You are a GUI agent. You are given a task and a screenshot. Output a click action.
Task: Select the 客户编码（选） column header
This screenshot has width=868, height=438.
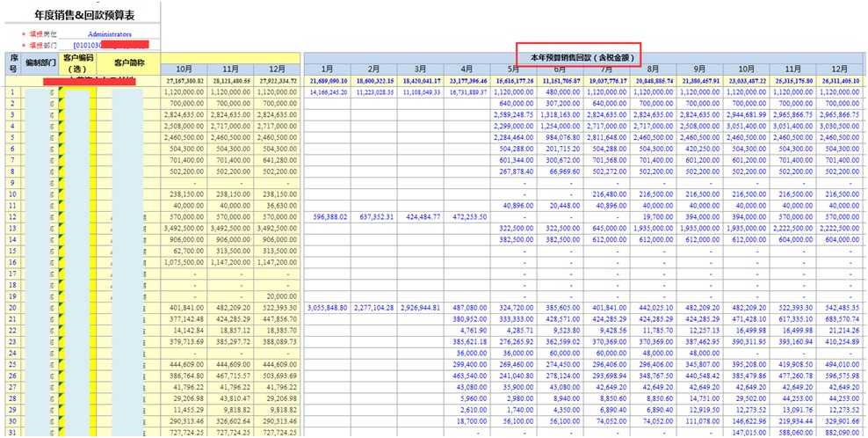78,63
